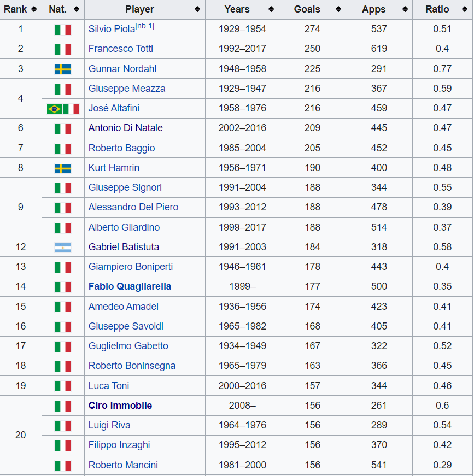Click the Italian flag next to Silvio Piola
Screen dimensions: 474x476
(x=62, y=29)
